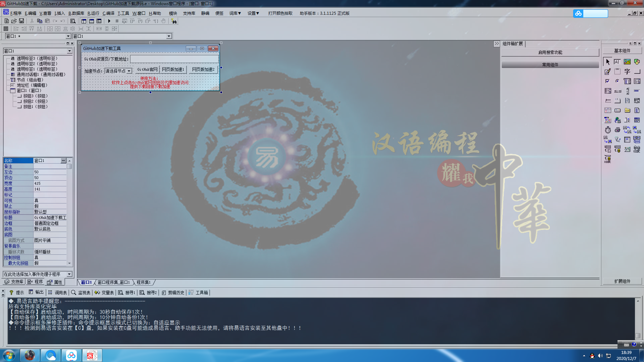Click the Open file toolbar icon

point(14,21)
